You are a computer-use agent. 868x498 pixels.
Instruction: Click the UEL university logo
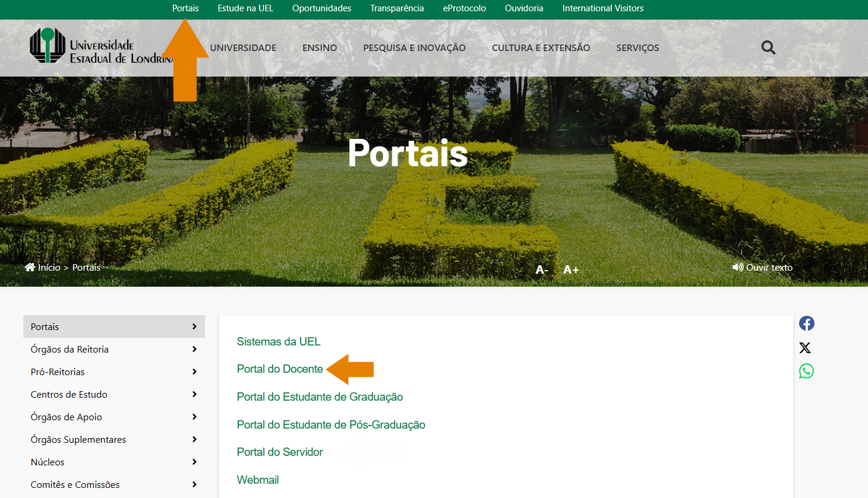coord(102,46)
